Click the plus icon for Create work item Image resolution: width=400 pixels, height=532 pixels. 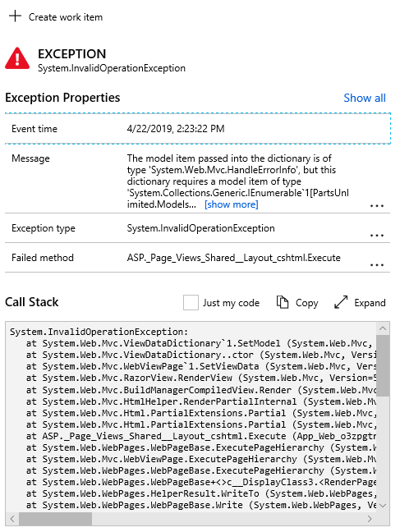[15, 16]
